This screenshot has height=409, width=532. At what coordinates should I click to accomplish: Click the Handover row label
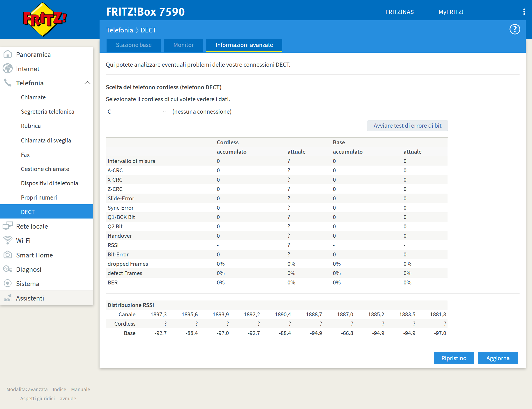click(x=120, y=236)
